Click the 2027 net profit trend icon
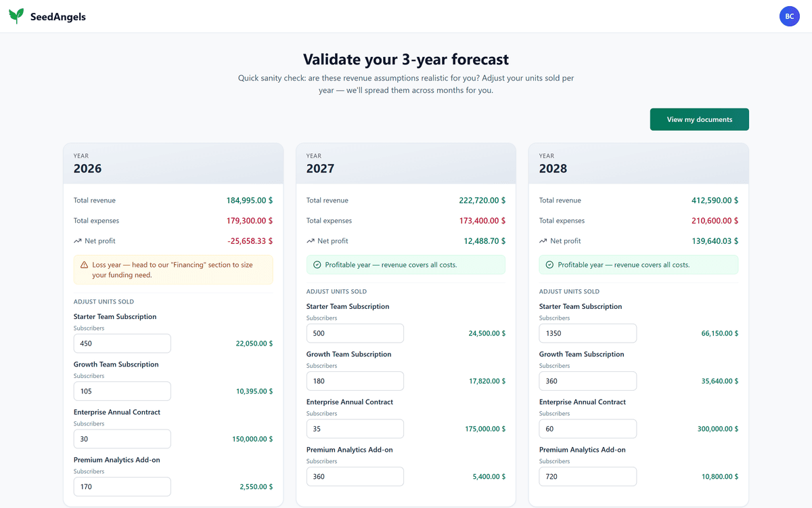This screenshot has width=812, height=508. 311,241
